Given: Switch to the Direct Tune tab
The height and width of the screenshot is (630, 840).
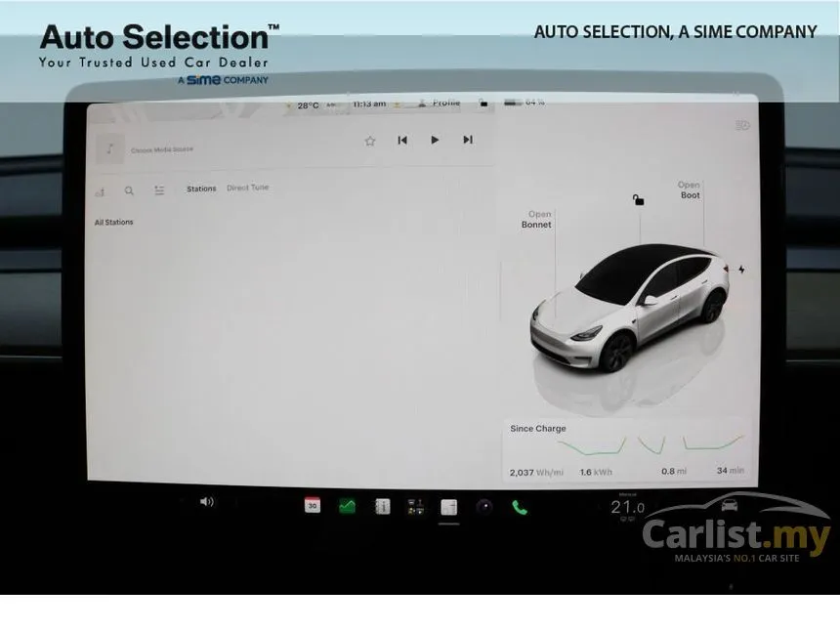Looking at the screenshot, I should point(247,188).
